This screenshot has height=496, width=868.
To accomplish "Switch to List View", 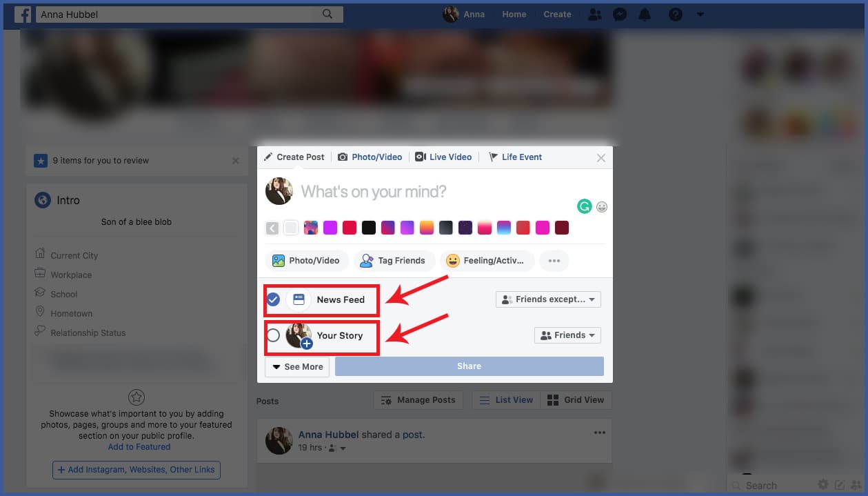I will pyautogui.click(x=506, y=400).
